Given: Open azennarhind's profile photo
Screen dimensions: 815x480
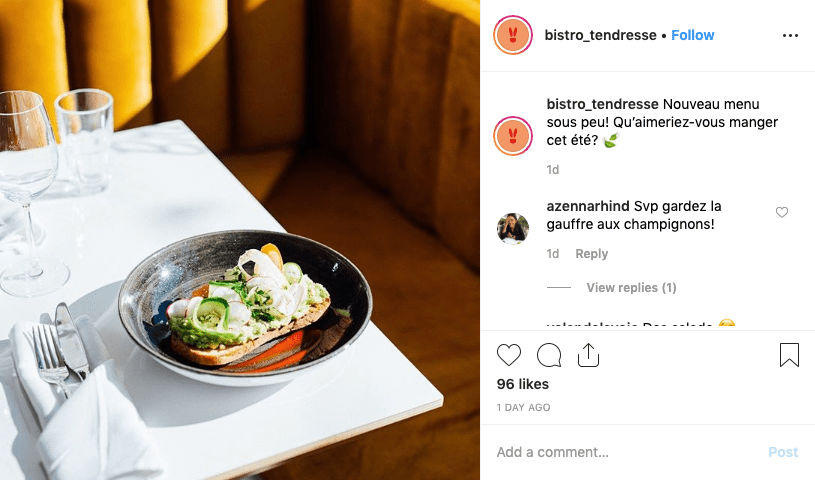Looking at the screenshot, I should point(513,228).
